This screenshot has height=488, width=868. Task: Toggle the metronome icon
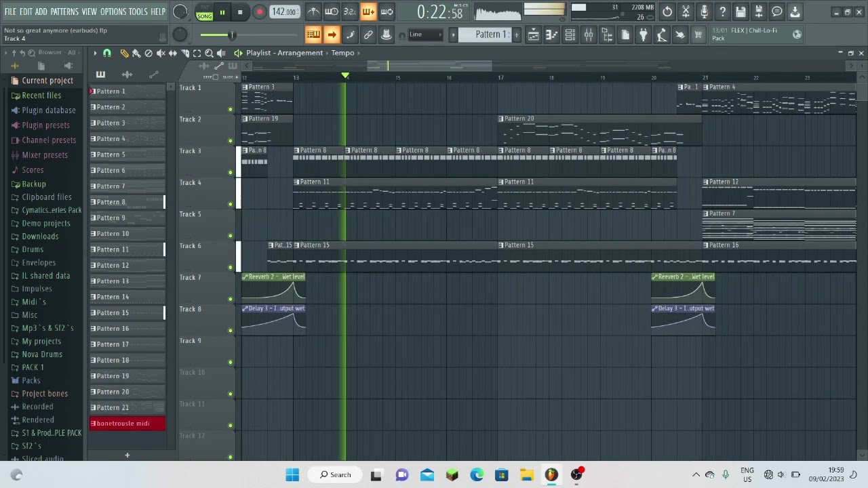tap(313, 12)
